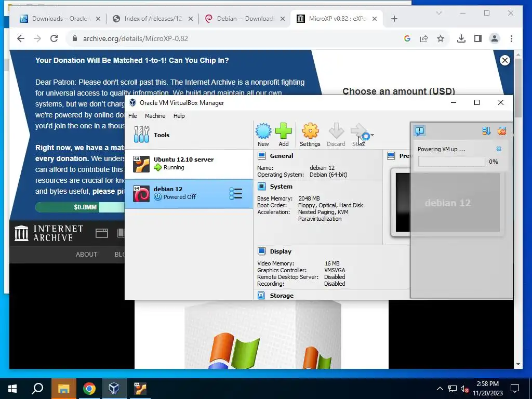
Task: Click the muted volume tray icon
Action: pyautogui.click(x=464, y=389)
